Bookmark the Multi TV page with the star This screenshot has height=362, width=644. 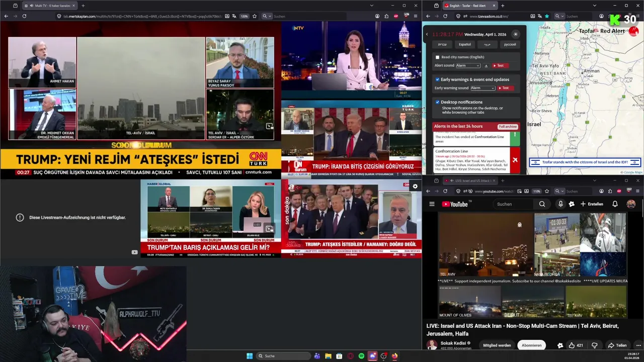[x=255, y=16]
